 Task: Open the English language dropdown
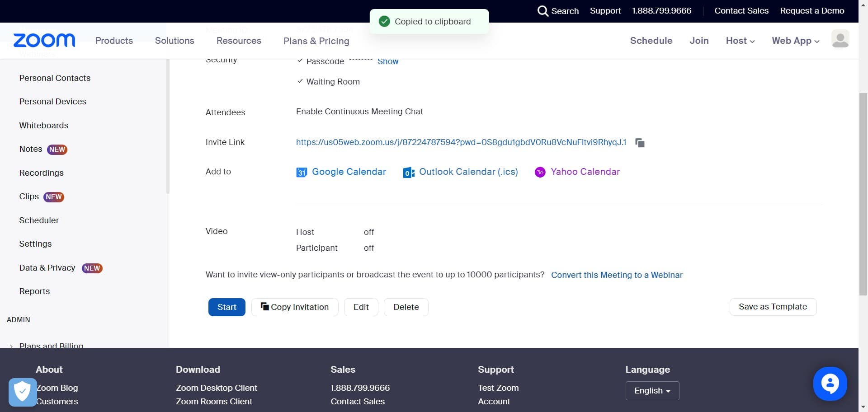pyautogui.click(x=652, y=391)
